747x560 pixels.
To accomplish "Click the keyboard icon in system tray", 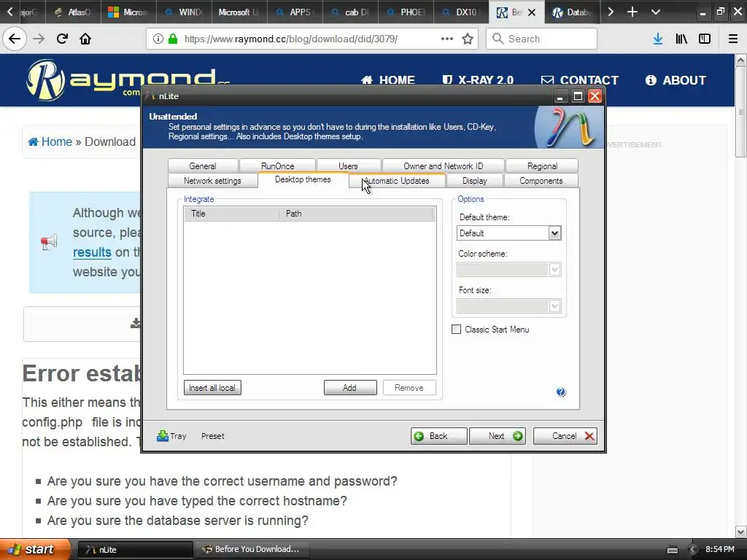I will [672, 550].
